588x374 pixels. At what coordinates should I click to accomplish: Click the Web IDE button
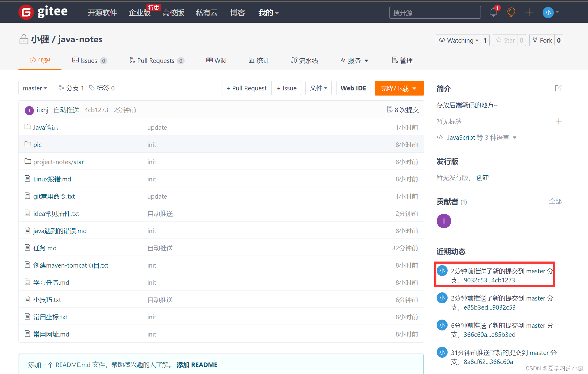353,88
